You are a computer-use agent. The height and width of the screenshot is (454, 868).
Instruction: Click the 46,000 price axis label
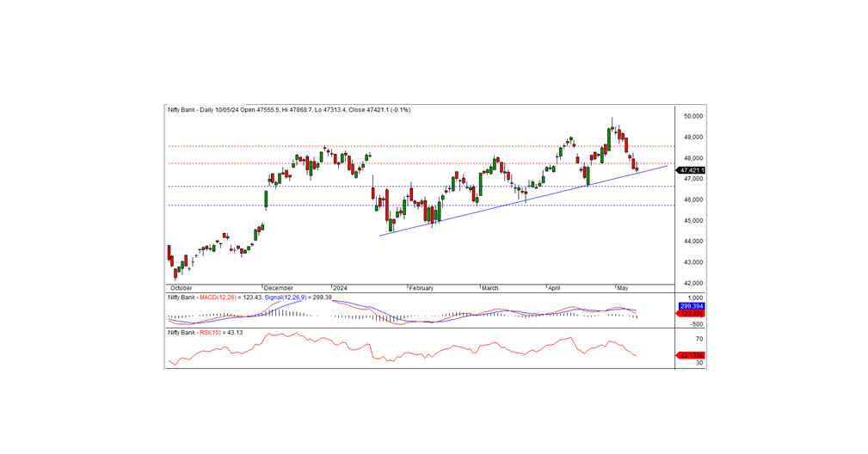[693, 199]
